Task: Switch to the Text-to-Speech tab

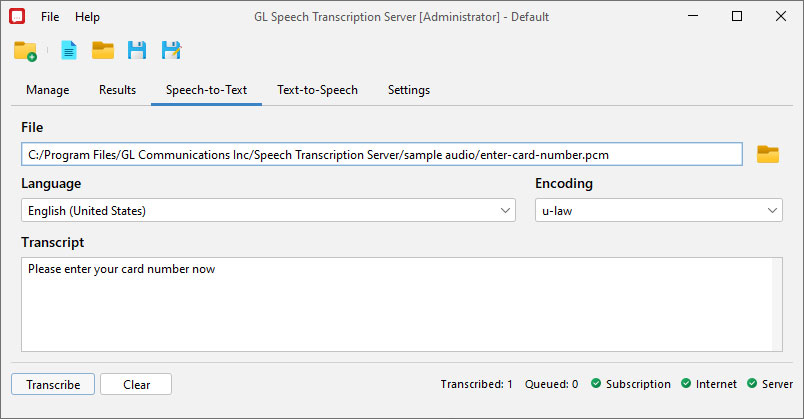Action: coord(317,90)
